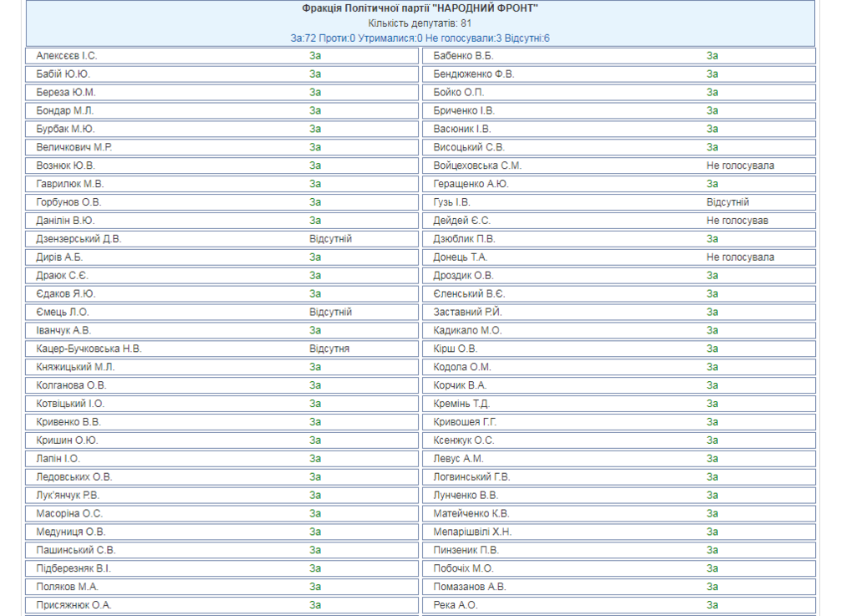
Task: Click the "Відсутній" status for Гузь І.В.
Action: (727, 202)
